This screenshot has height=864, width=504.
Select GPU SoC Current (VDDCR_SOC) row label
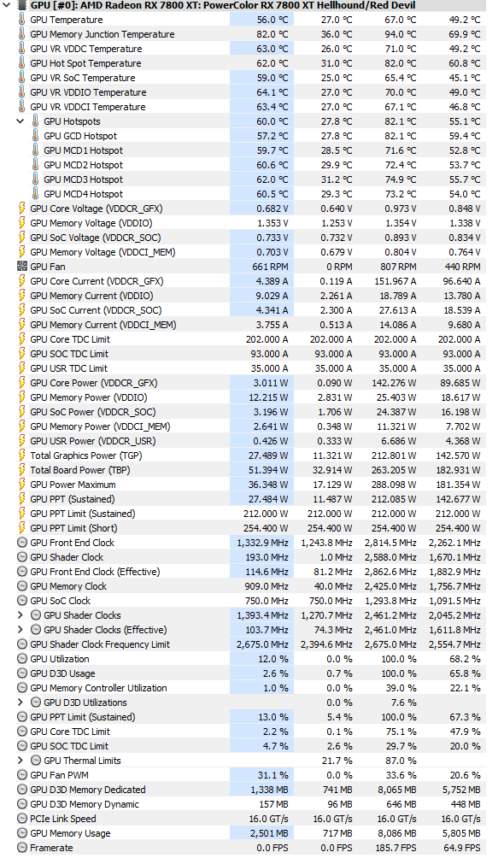96,310
